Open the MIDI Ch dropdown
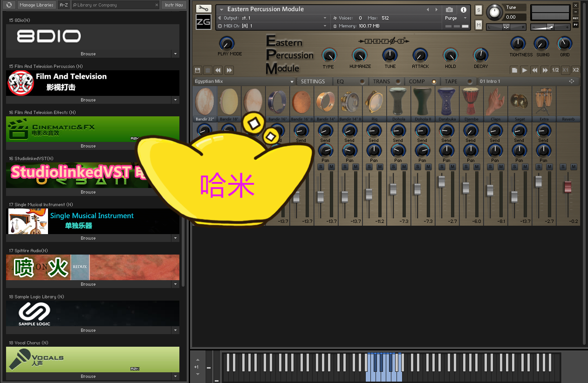The height and width of the screenshot is (383, 588). [x=272, y=26]
